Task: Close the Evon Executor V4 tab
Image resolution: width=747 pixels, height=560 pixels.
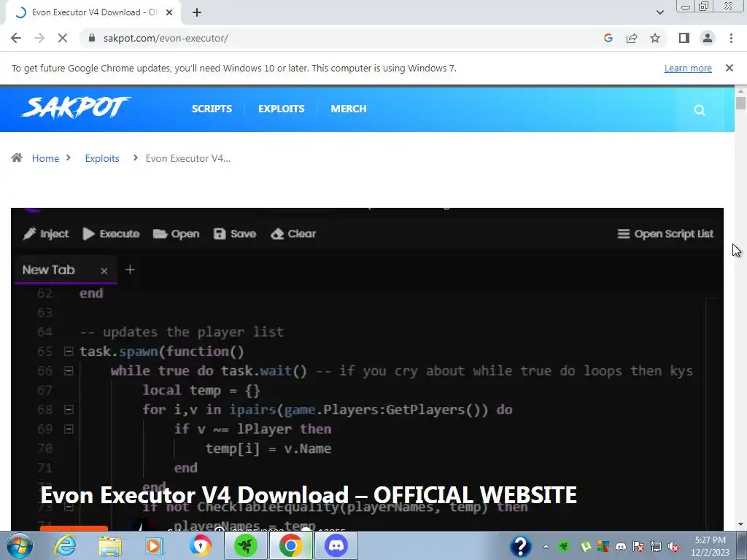Action: point(169,12)
